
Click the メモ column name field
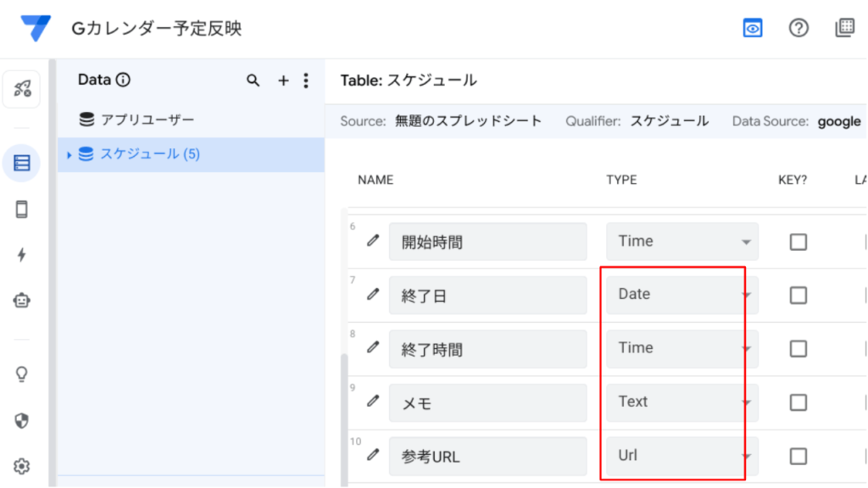[x=487, y=402]
